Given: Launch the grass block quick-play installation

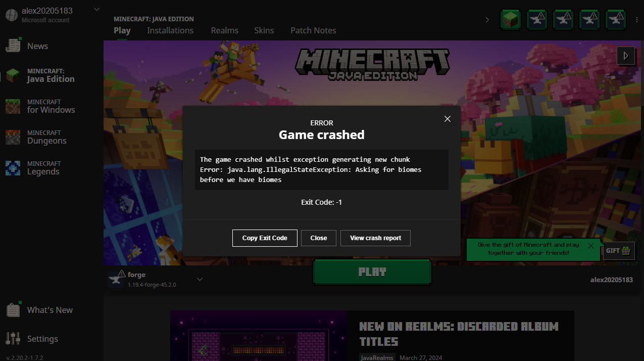Looking at the screenshot, I should pos(511,19).
